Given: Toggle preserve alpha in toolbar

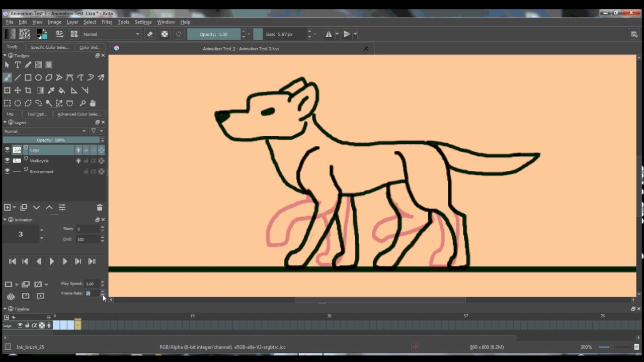Looking at the screenshot, I should (165, 34).
